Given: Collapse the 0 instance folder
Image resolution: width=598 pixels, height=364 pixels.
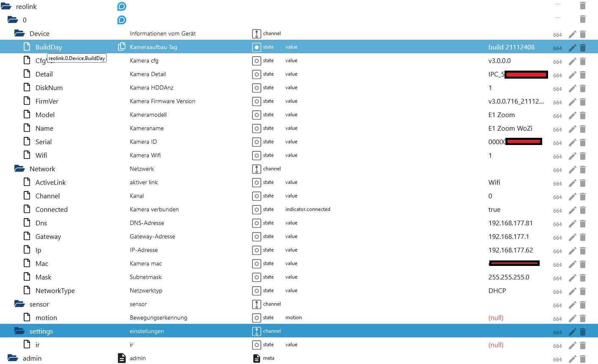Looking at the screenshot, I should (13, 20).
